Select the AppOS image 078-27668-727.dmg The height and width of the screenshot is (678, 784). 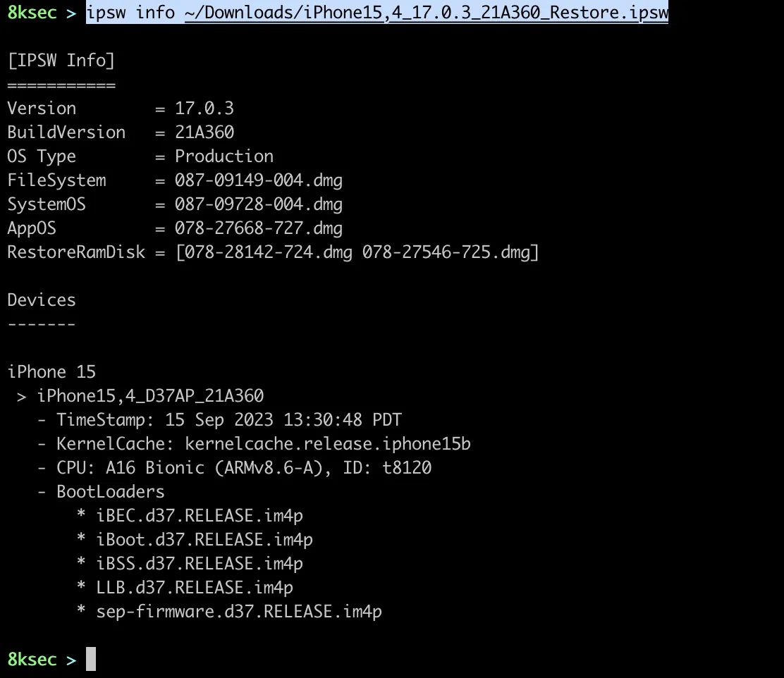point(259,228)
